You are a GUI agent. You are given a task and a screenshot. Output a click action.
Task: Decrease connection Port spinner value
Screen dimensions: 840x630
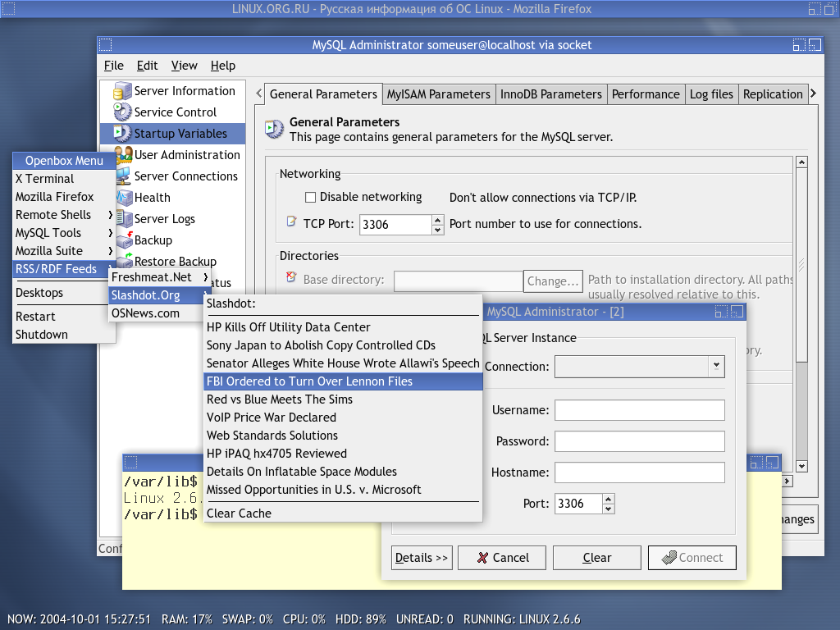click(x=608, y=509)
